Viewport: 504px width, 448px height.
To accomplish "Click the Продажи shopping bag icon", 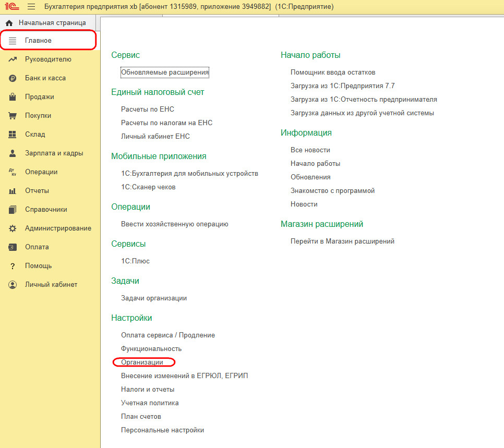I will coord(13,96).
